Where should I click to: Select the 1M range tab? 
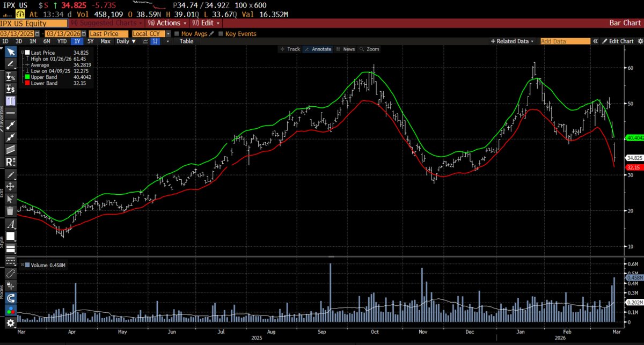[33, 41]
